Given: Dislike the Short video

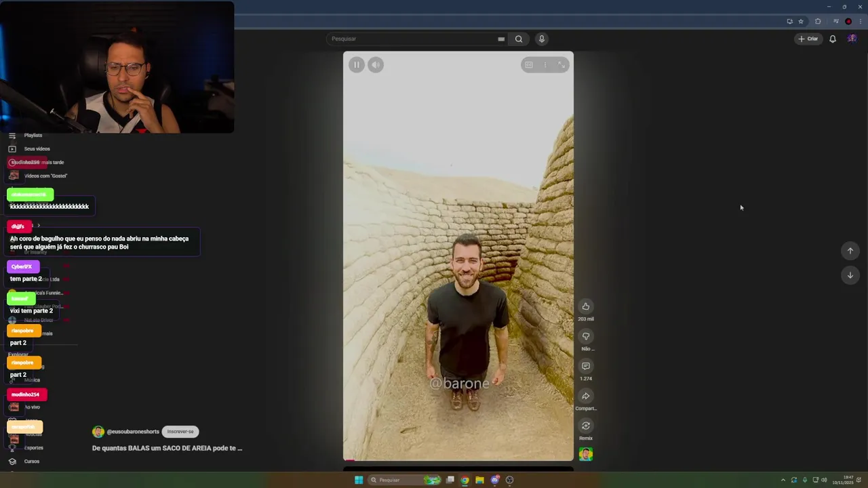Looking at the screenshot, I should click(x=586, y=336).
